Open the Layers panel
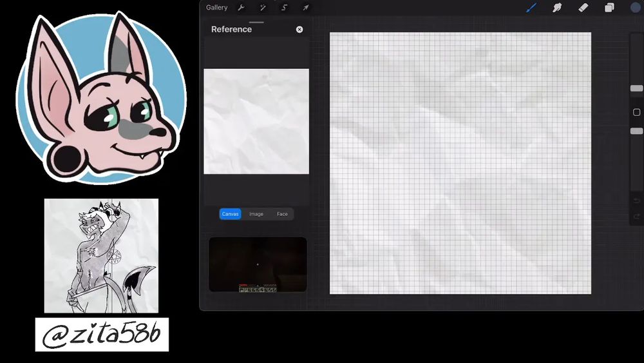Image resolution: width=644 pixels, height=363 pixels. (x=609, y=7)
